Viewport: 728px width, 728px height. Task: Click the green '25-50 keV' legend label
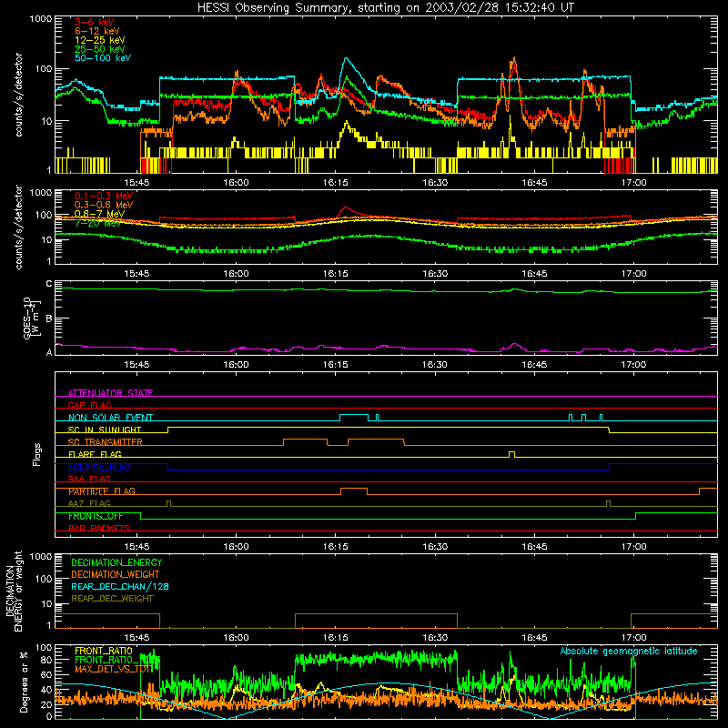tap(99, 49)
